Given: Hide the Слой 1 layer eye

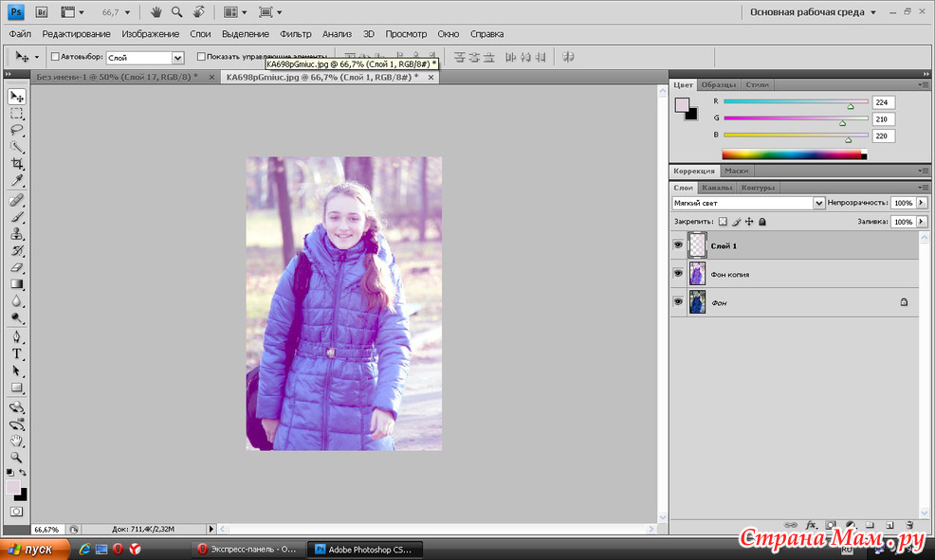Looking at the screenshot, I should [x=678, y=244].
